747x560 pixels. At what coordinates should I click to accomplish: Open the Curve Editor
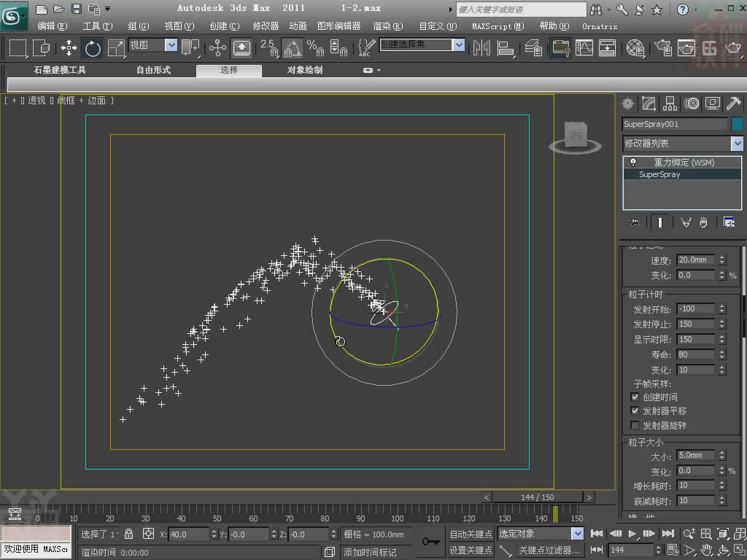point(584,47)
